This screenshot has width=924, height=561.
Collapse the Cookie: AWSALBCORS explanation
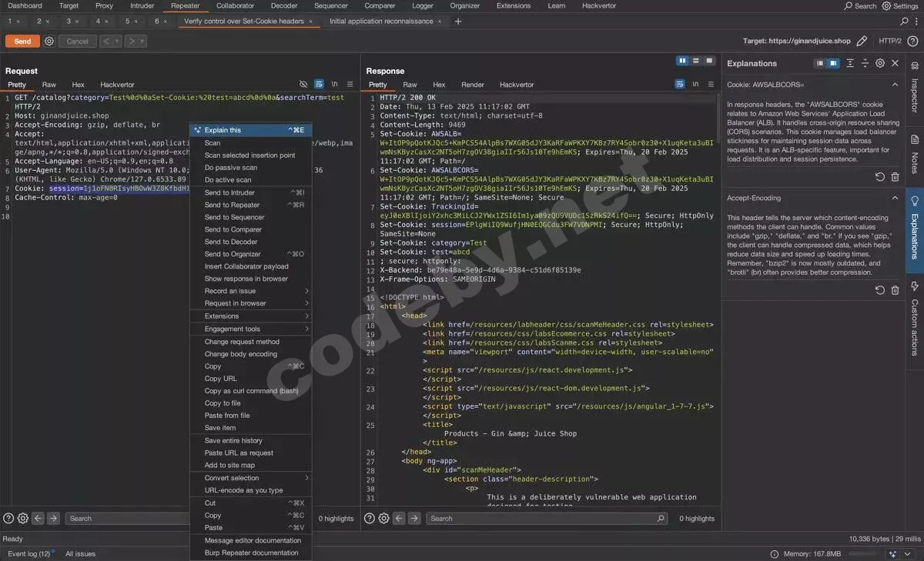coord(895,85)
